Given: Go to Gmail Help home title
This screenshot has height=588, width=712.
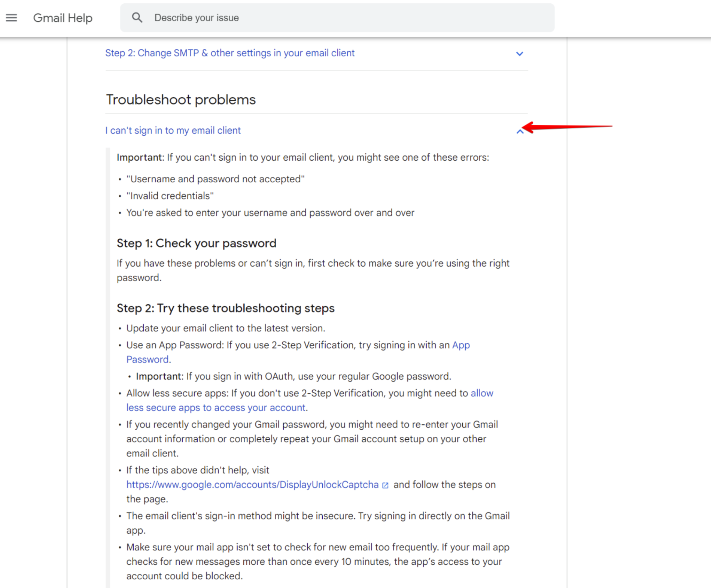Looking at the screenshot, I should [x=63, y=18].
